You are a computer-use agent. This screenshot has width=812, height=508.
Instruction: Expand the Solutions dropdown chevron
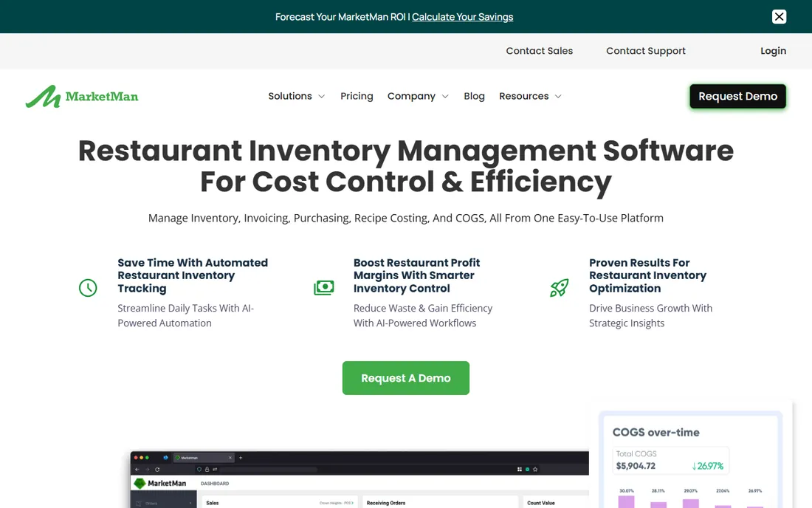tap(322, 97)
